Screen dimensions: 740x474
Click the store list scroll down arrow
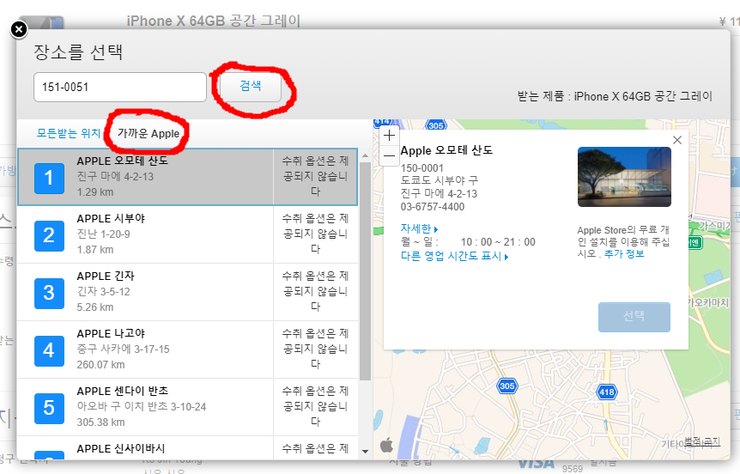[x=365, y=451]
